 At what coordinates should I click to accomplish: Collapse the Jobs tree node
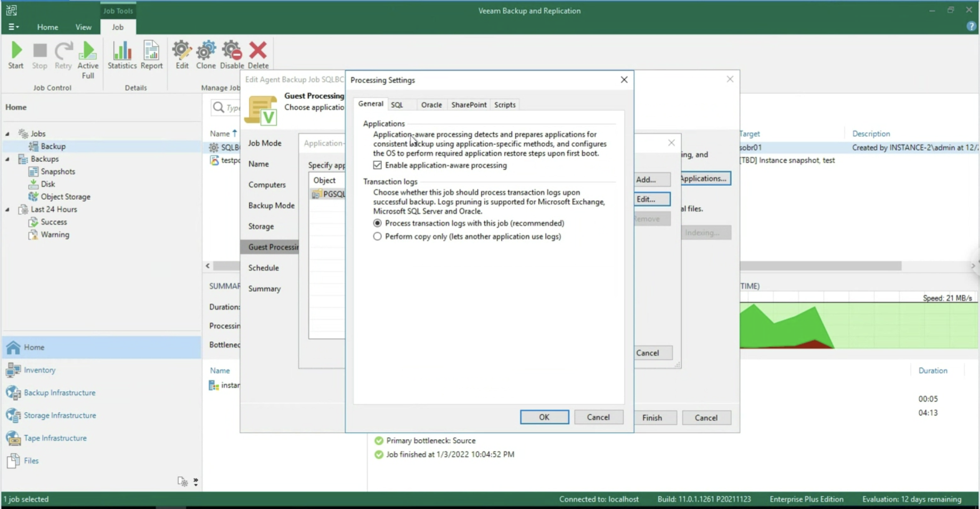coord(7,134)
